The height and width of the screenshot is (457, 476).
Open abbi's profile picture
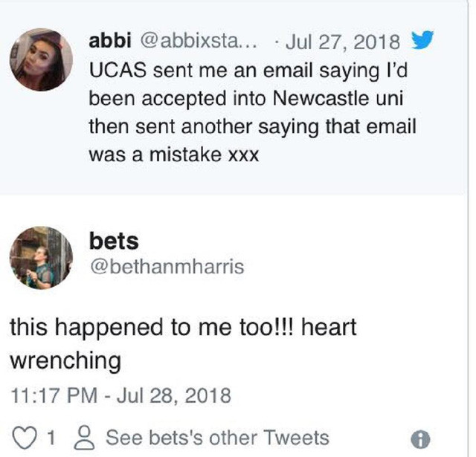click(x=41, y=59)
